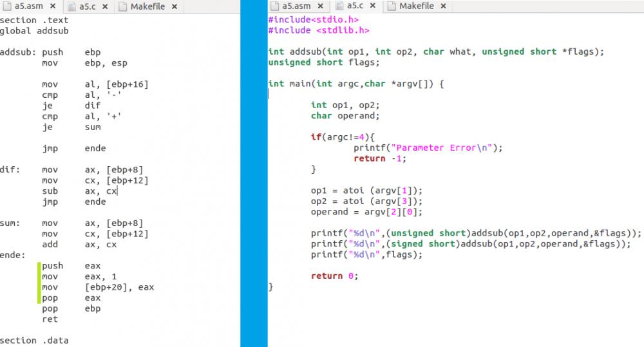
Task: Click 'operand = argv[2][0];' line
Action: pos(367,212)
